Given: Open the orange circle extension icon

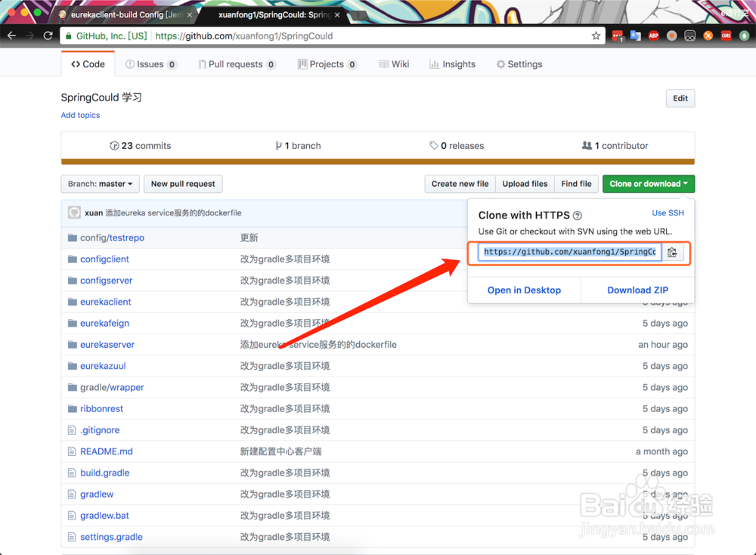Looking at the screenshot, I should [x=708, y=36].
